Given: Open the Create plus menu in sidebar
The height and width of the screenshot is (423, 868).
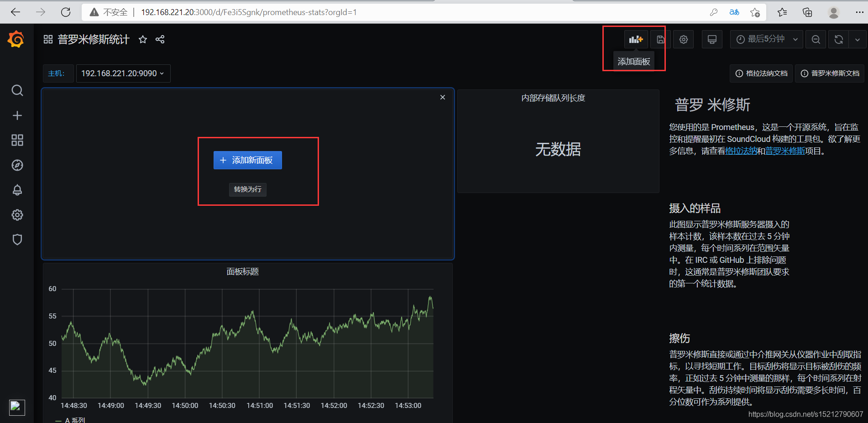Looking at the screenshot, I should pyautogui.click(x=17, y=115).
